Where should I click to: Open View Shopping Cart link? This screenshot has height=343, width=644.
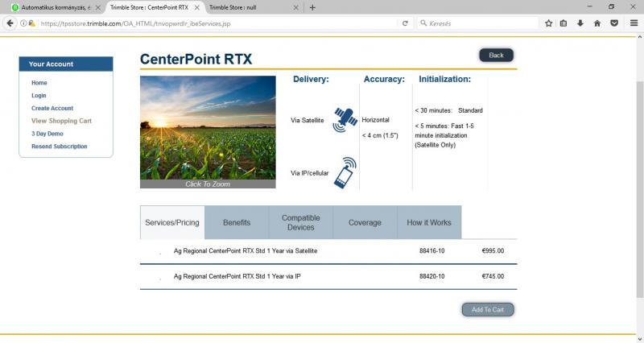pos(62,121)
